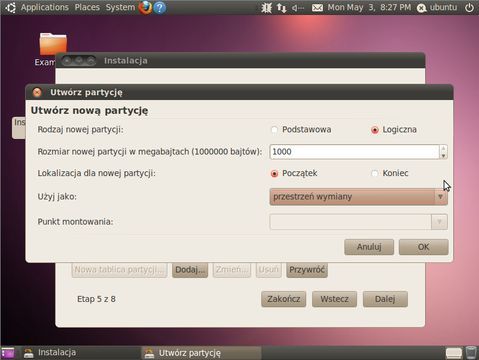Open the Trash icon in bottom panel
Image resolution: width=479 pixels, height=360 pixels.
pyautogui.click(x=471, y=353)
